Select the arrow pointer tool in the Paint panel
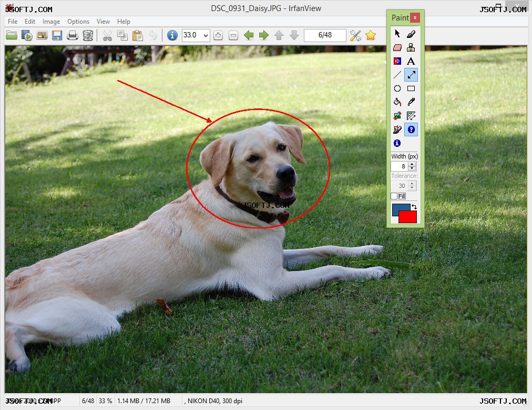The width and height of the screenshot is (532, 410). click(x=397, y=34)
